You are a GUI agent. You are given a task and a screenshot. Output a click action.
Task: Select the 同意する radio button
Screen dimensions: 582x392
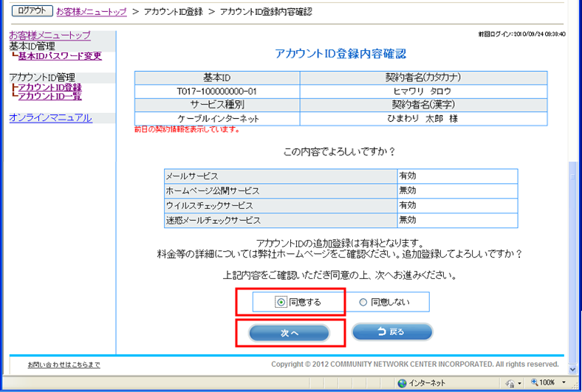tap(281, 302)
